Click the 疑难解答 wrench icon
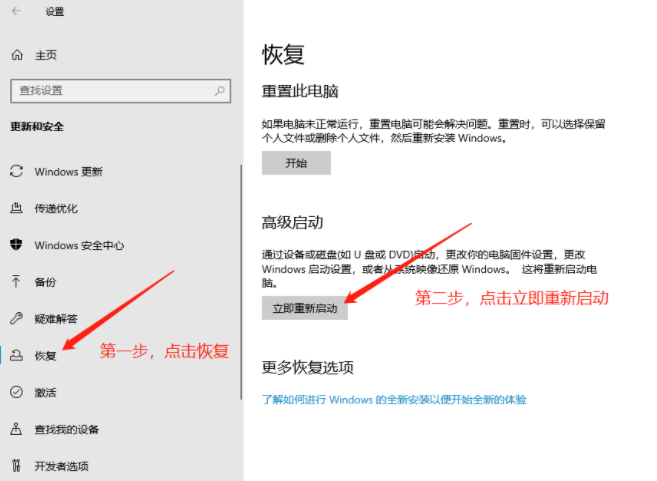Viewport: 657px width, 481px height. point(16,318)
